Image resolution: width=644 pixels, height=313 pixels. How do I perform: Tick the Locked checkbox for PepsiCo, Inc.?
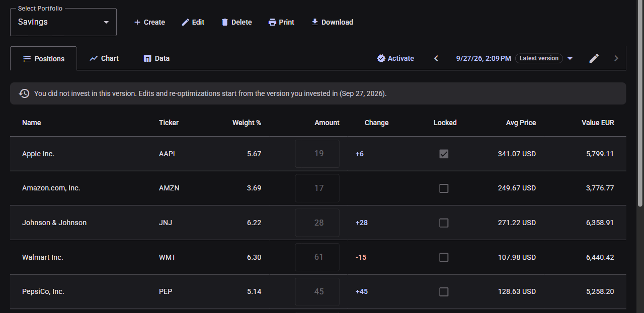(x=444, y=292)
